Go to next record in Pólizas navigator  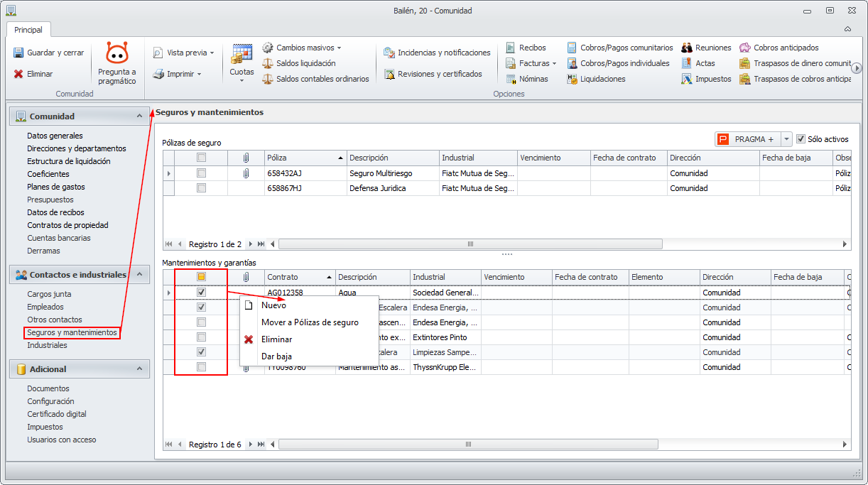pyautogui.click(x=251, y=244)
